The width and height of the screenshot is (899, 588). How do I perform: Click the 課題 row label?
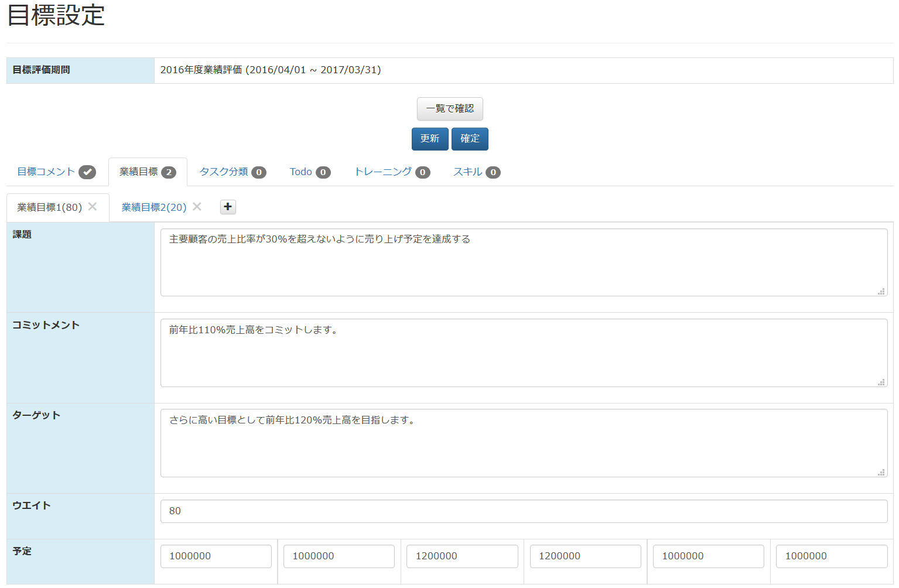point(22,234)
